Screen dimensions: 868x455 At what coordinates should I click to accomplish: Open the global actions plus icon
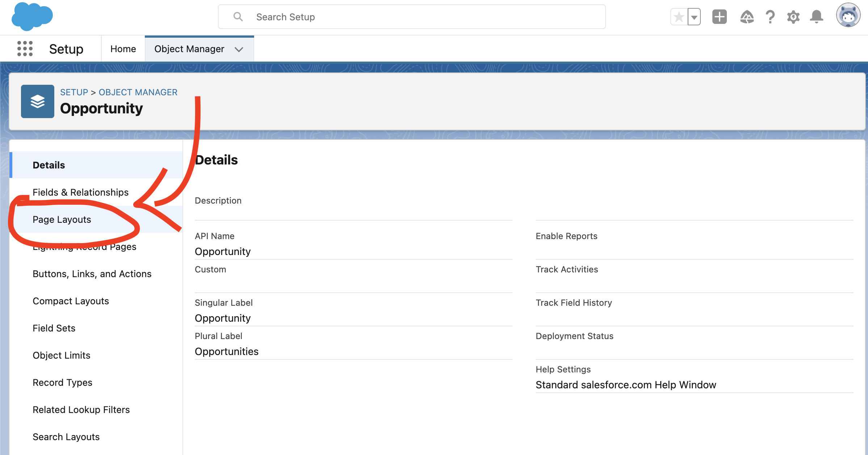[x=719, y=17]
